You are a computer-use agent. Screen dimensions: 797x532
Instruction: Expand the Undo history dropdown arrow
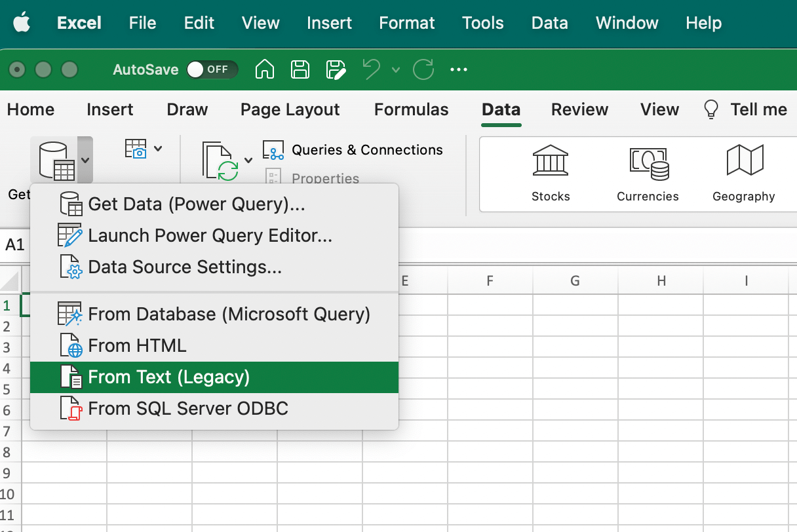[395, 69]
